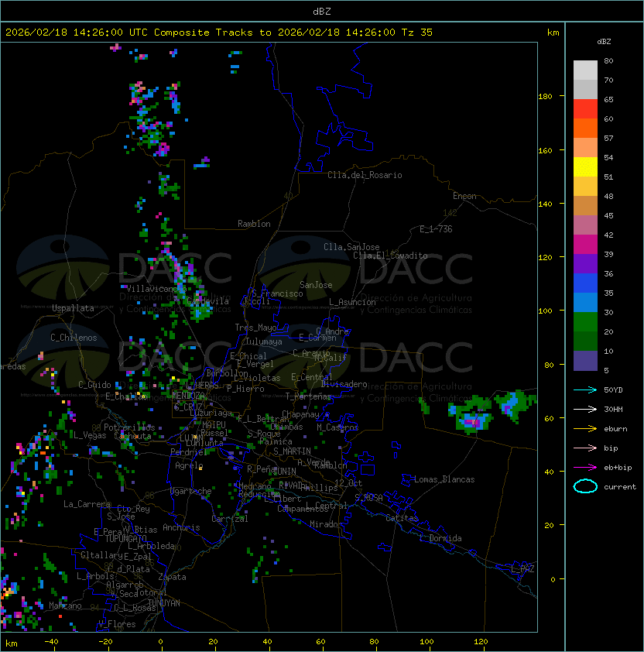
Task: Click the 'Catitas' label
Action: [402, 518]
